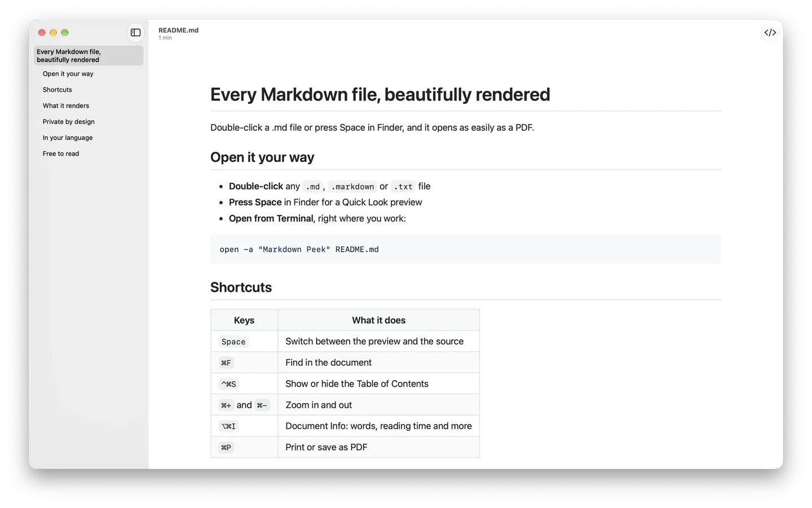Click the '.txt' inline code

pyautogui.click(x=403, y=187)
